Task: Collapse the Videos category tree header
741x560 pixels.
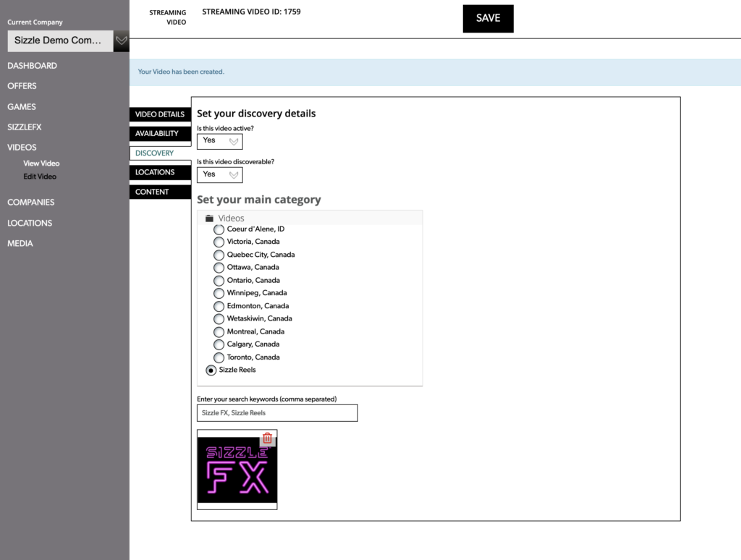Action: (x=310, y=218)
